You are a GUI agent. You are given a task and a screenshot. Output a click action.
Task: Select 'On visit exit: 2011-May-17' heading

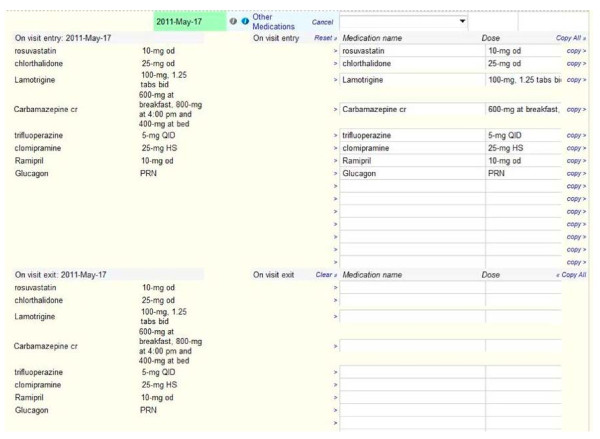pos(60,274)
